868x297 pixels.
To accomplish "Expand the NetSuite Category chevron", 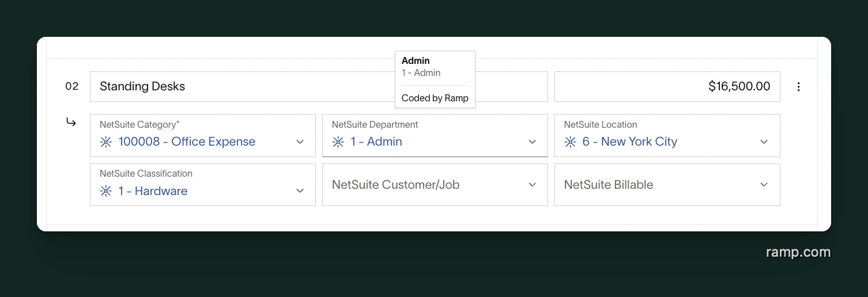I will point(300,142).
